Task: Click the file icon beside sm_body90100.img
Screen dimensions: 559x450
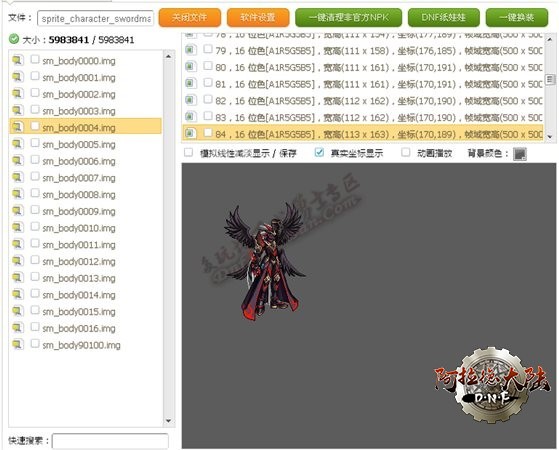Action: 17,344
